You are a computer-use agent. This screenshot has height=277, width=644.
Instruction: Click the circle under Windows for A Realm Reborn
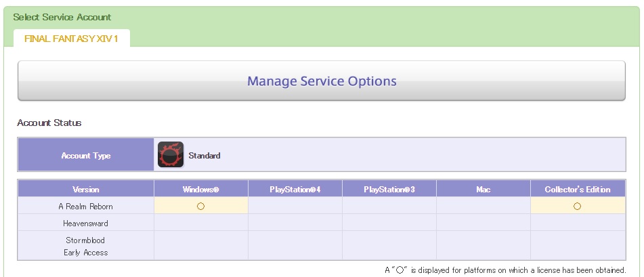[x=201, y=207]
